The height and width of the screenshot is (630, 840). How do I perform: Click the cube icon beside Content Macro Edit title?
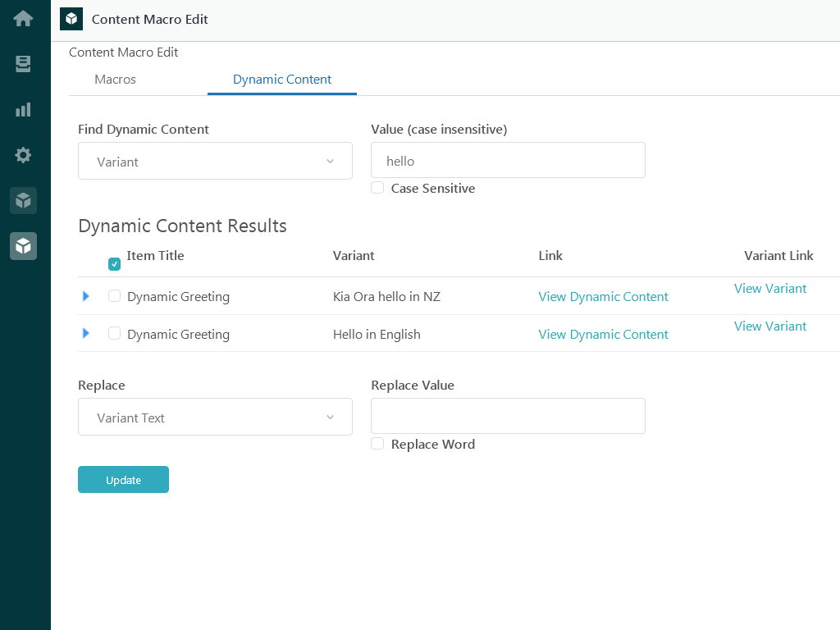click(x=71, y=18)
